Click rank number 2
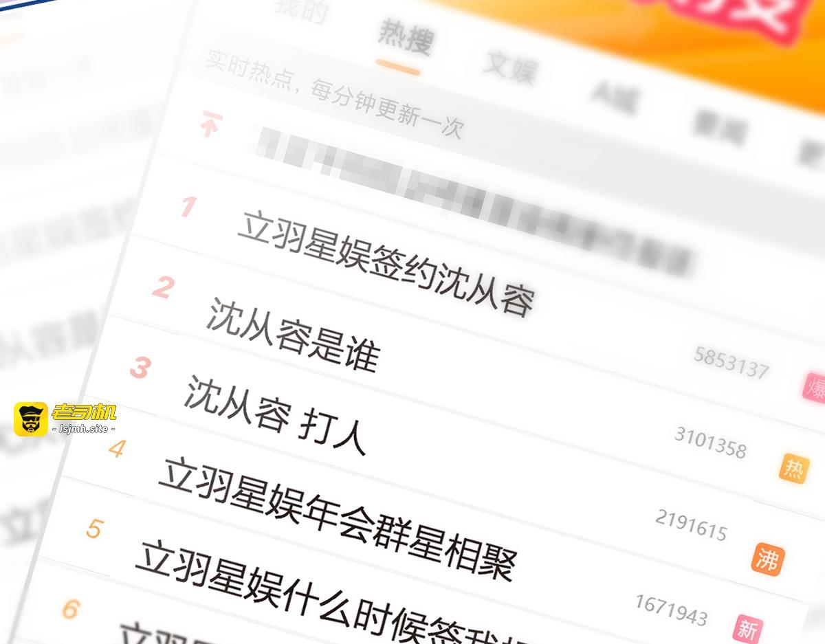825x644 pixels. tap(163, 287)
